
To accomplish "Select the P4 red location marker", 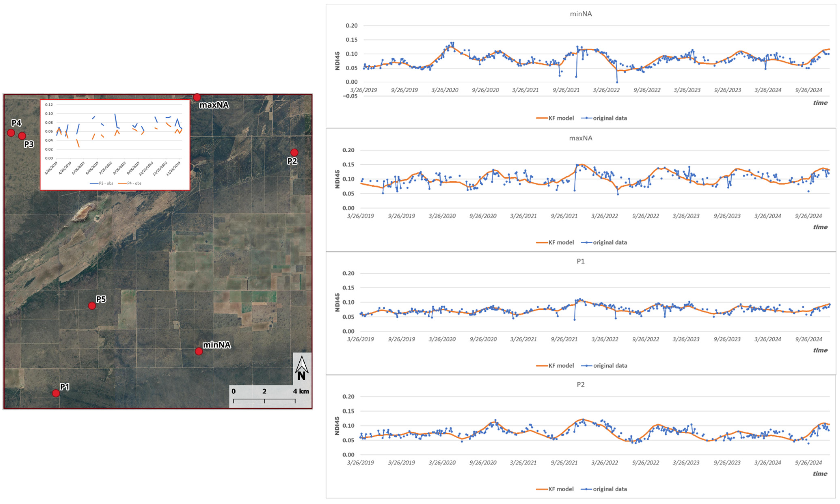I will [11, 133].
